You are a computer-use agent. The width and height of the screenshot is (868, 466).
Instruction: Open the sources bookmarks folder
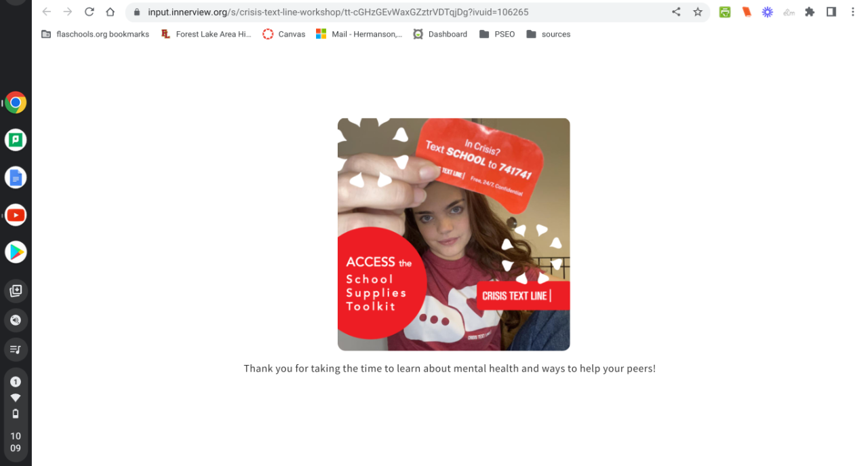pyautogui.click(x=549, y=34)
